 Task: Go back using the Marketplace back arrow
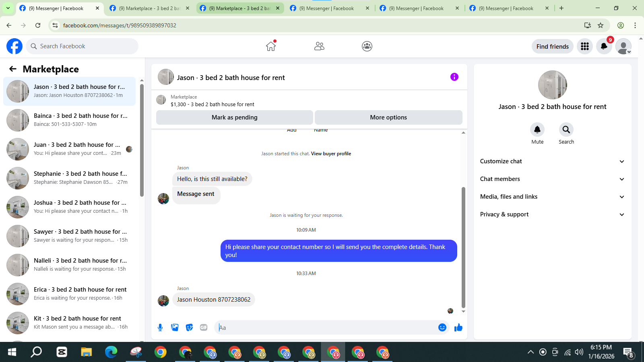[13, 69]
